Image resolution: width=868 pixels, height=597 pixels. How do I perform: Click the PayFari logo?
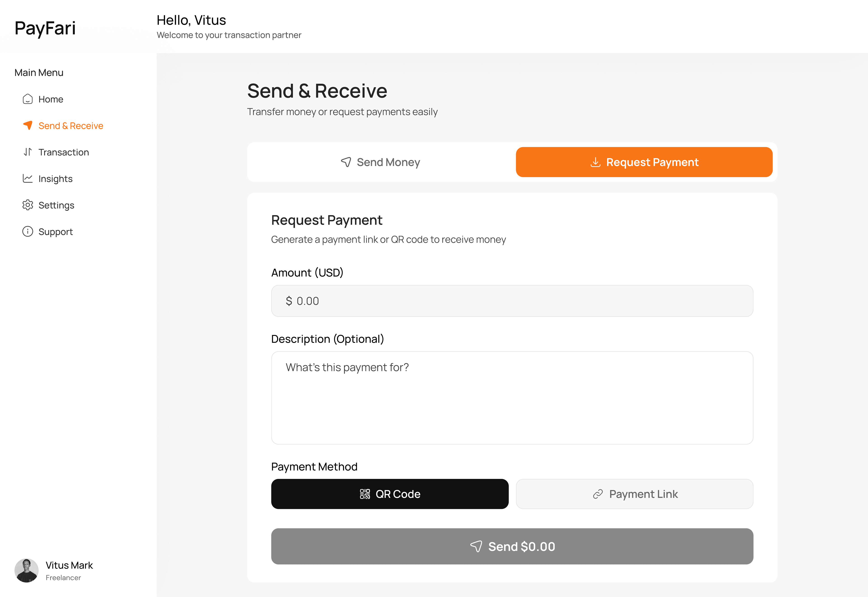pyautogui.click(x=45, y=28)
